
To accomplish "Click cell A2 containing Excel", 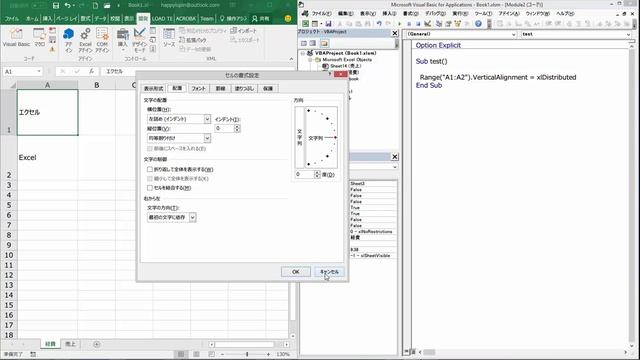I will pos(47,158).
